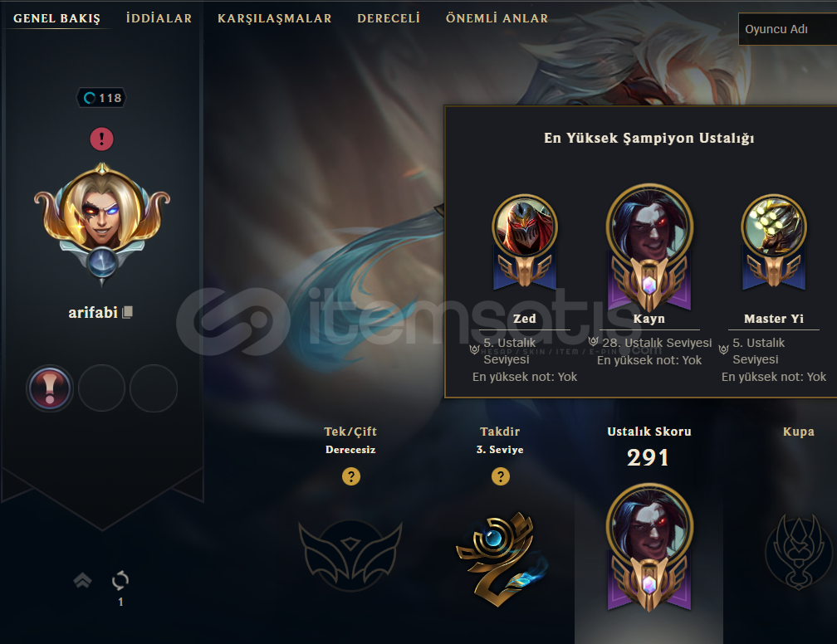Click the red alert icon above the avatar
The height and width of the screenshot is (644, 837).
click(x=101, y=139)
